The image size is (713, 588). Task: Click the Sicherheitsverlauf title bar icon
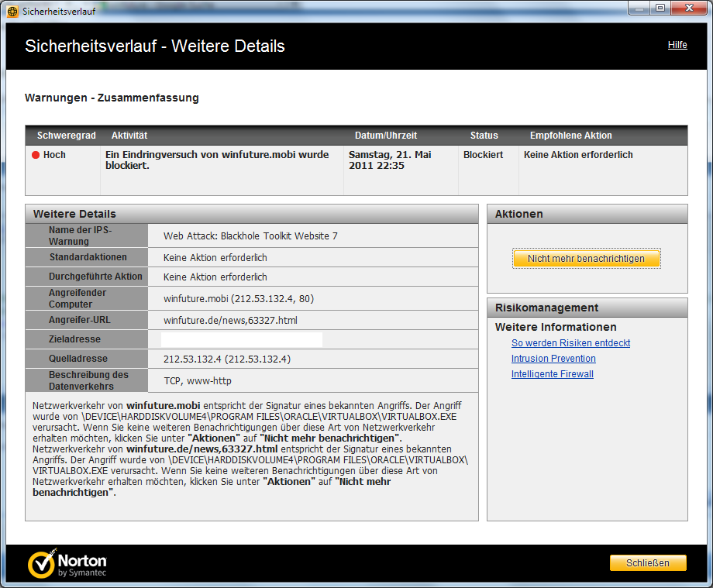[12, 12]
